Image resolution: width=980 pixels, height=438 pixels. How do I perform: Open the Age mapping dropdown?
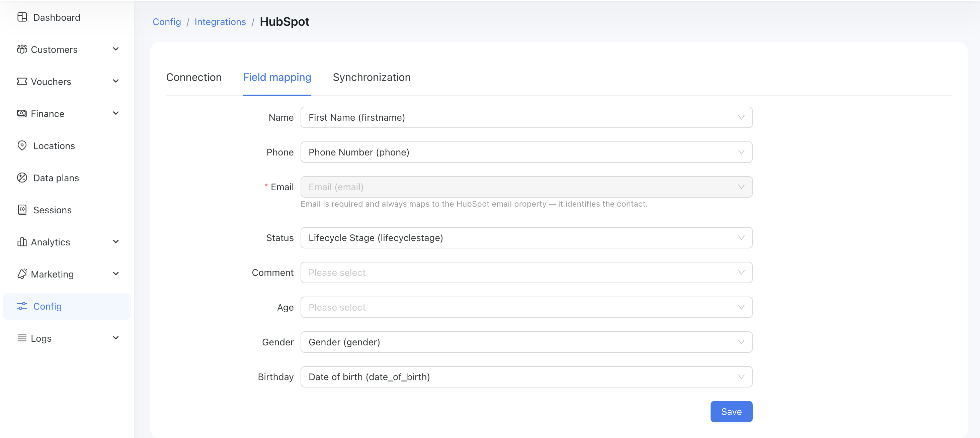click(526, 307)
